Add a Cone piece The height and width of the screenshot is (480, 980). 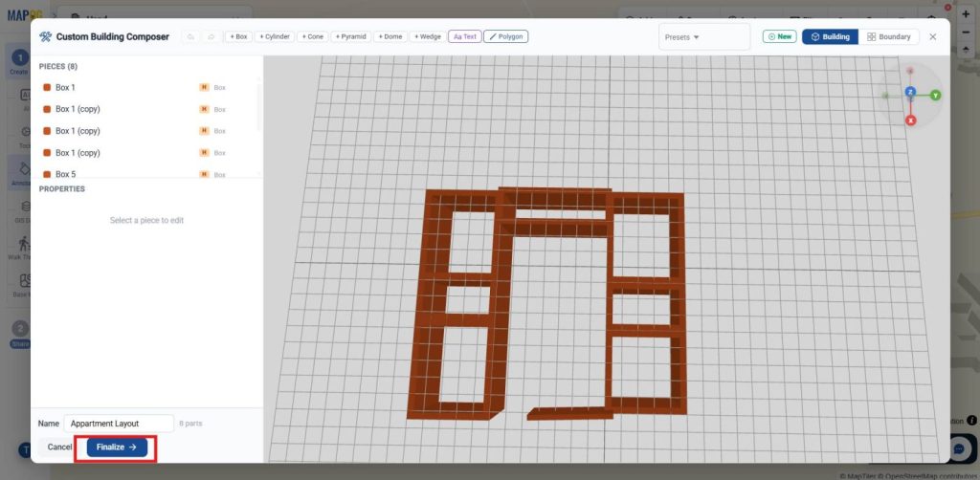pos(313,37)
